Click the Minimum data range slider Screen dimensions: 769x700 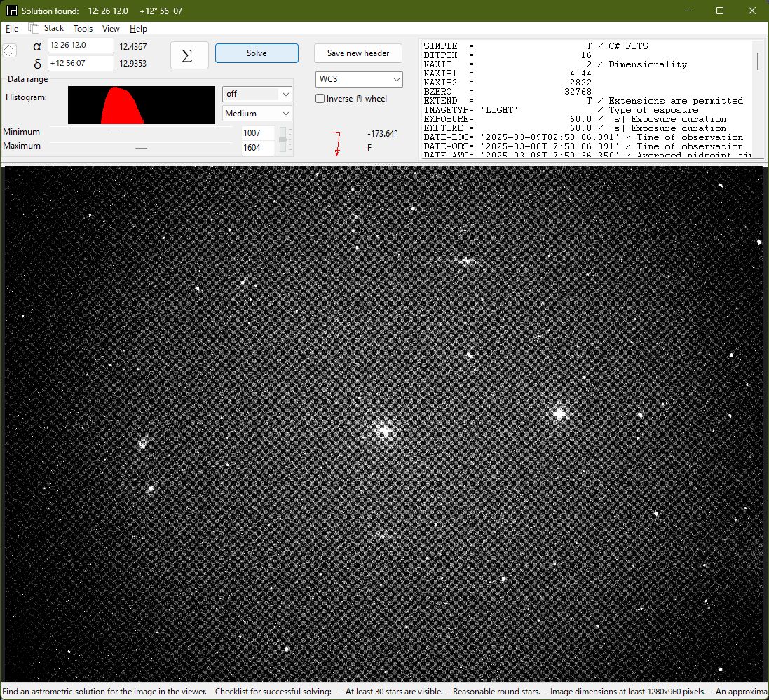(114, 132)
